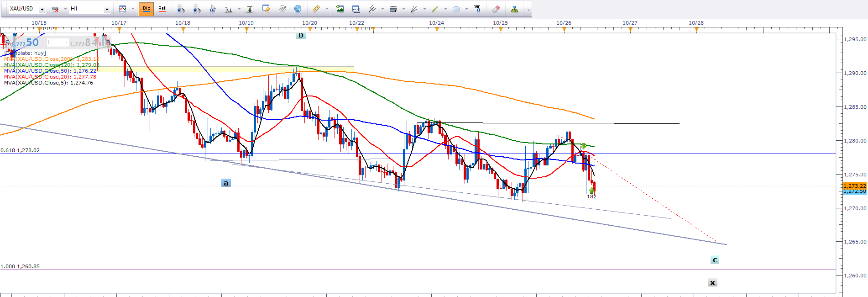Open the XAU/USD symbol dropdown

pos(42,9)
